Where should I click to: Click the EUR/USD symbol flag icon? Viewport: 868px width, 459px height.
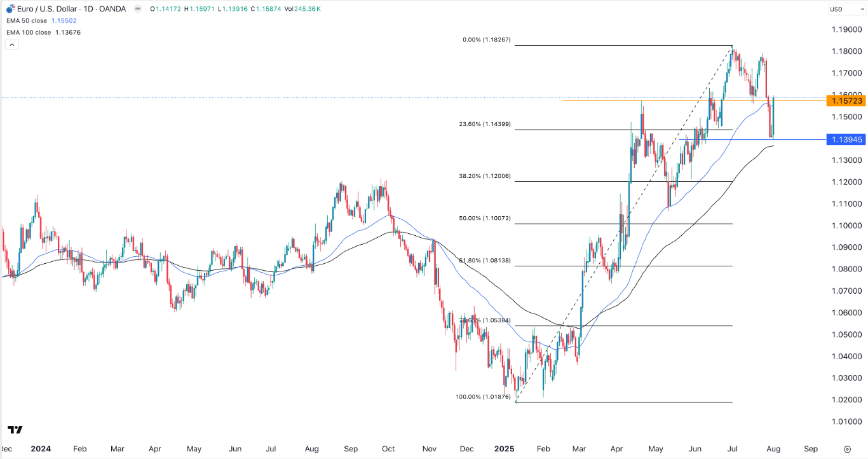(11, 9)
